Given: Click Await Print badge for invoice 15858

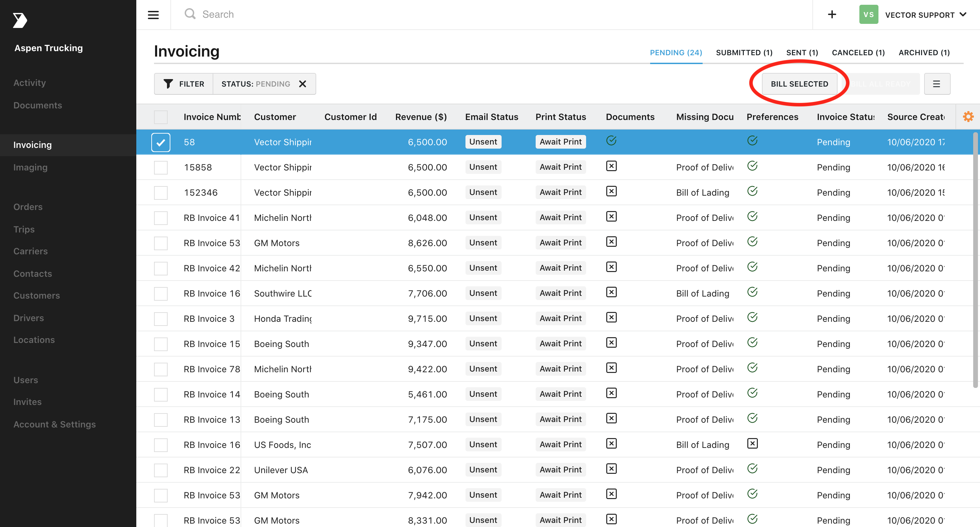Looking at the screenshot, I should click(x=561, y=167).
